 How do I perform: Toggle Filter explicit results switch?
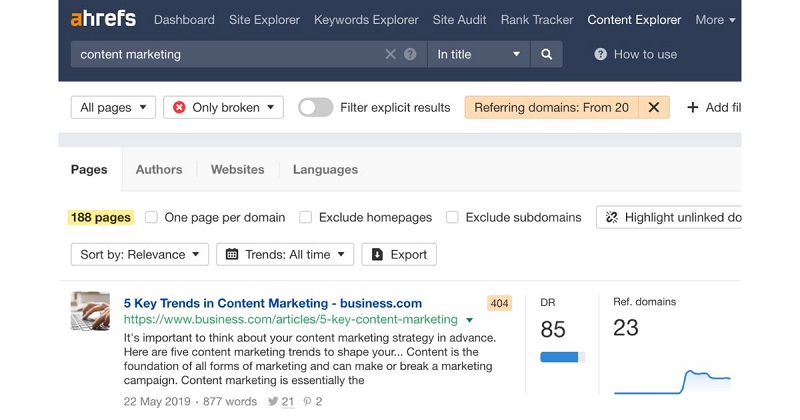[x=315, y=108]
